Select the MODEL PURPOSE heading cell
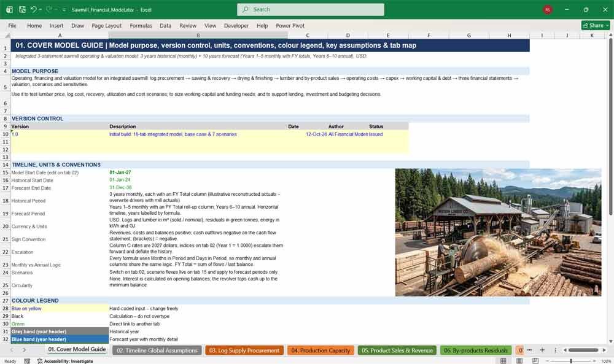614x364 pixels. point(35,71)
